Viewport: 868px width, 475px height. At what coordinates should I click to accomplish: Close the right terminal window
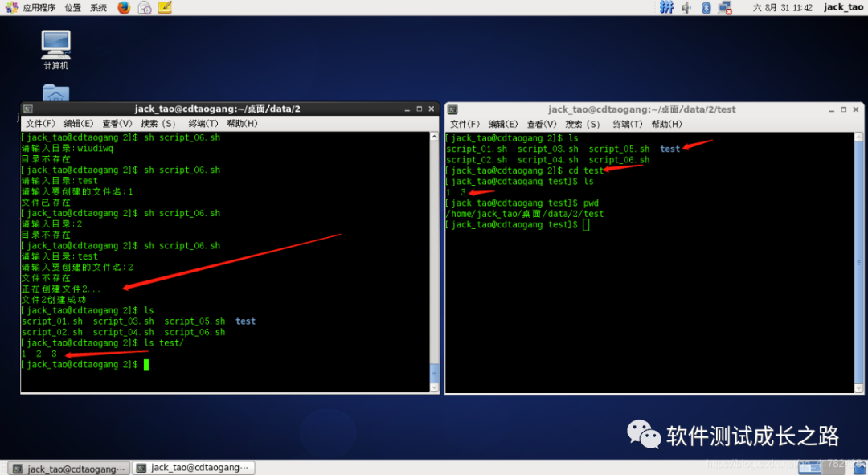click(856, 109)
